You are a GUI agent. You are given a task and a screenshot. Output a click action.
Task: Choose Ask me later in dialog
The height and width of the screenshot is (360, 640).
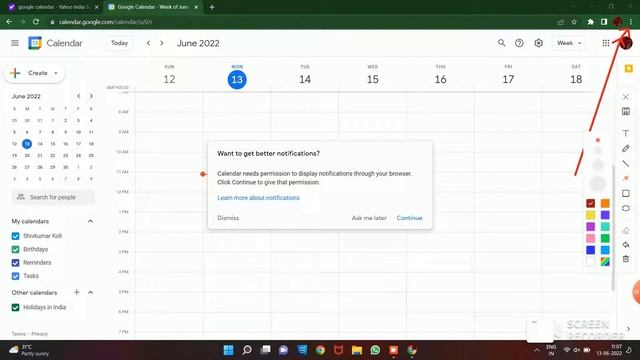[x=369, y=218]
